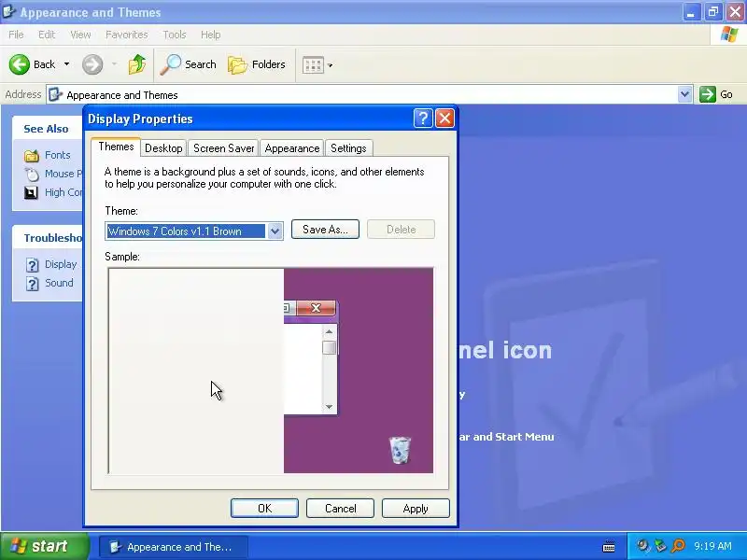Click the Mouse Pointers mouse icon
The height and width of the screenshot is (560, 747).
pos(32,175)
